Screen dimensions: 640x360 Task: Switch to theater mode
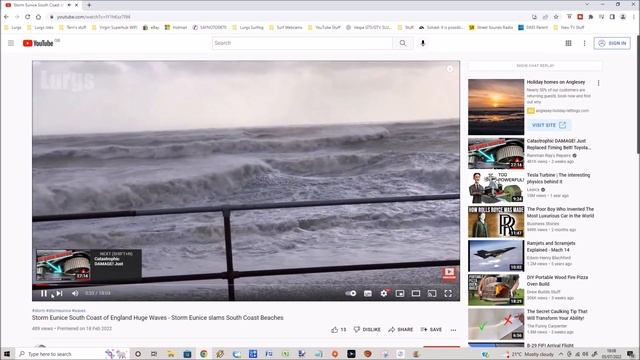point(416,293)
